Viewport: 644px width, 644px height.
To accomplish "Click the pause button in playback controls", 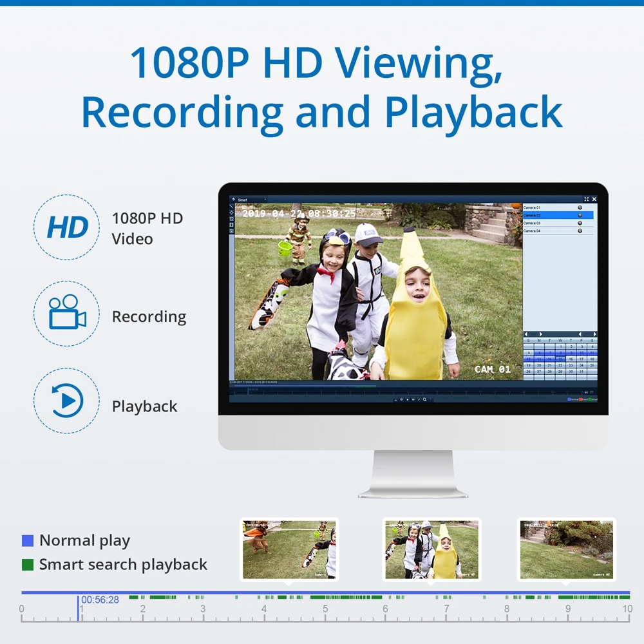I will 413,400.
